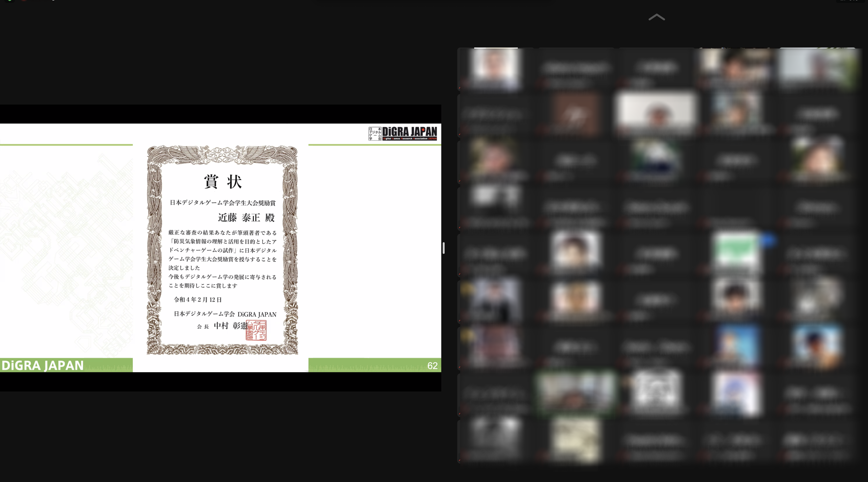Click recipient name 近藤 泰正 殿 on certificate
Image resolution: width=868 pixels, height=482 pixels.
[246, 217]
